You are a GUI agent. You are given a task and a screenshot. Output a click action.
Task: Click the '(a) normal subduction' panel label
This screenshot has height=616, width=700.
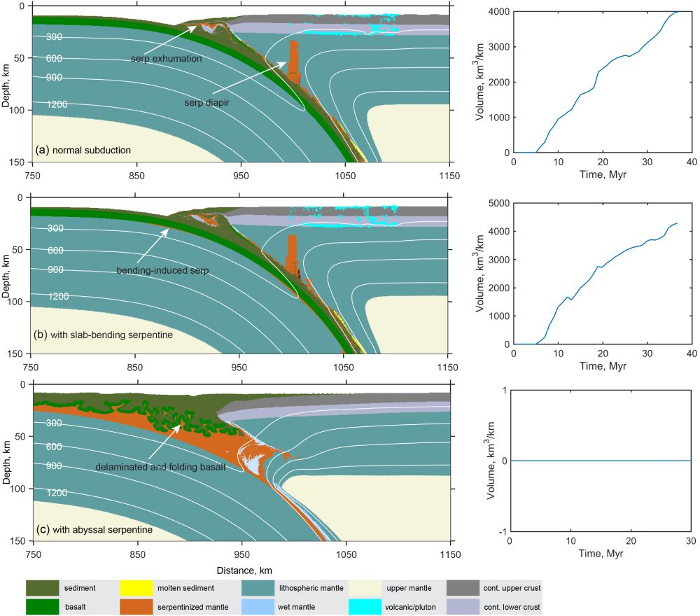85,149
